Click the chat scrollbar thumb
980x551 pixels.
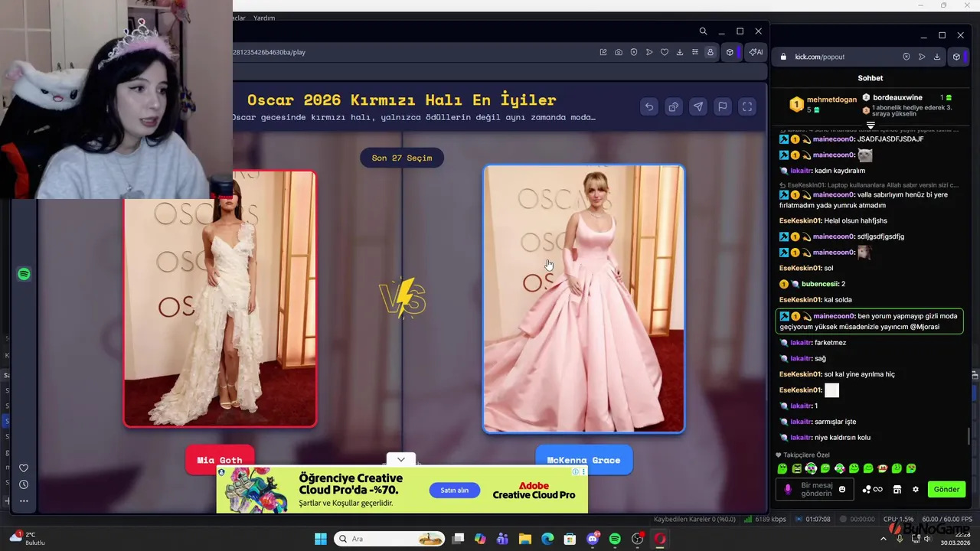(969, 435)
